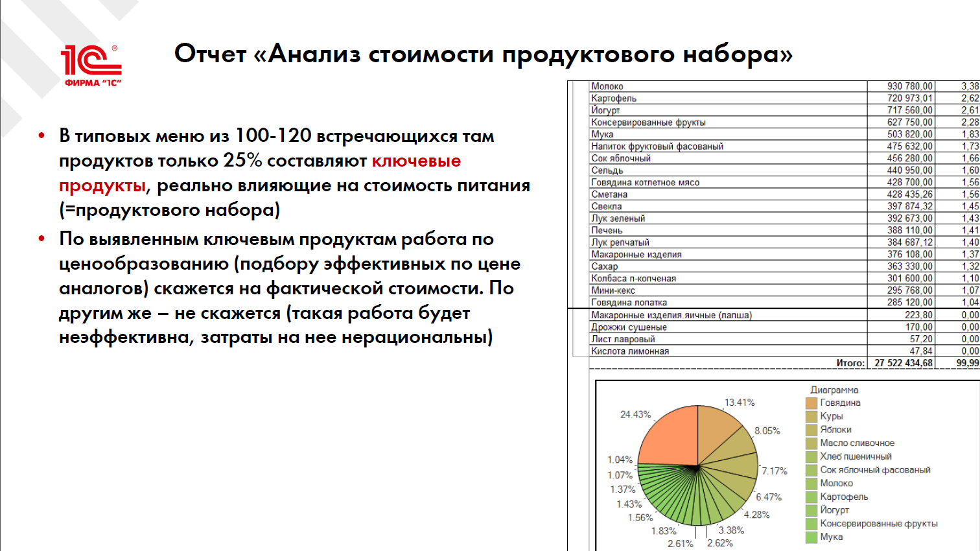
Task: Click the 'Мука' table row name
Action: tap(602, 134)
